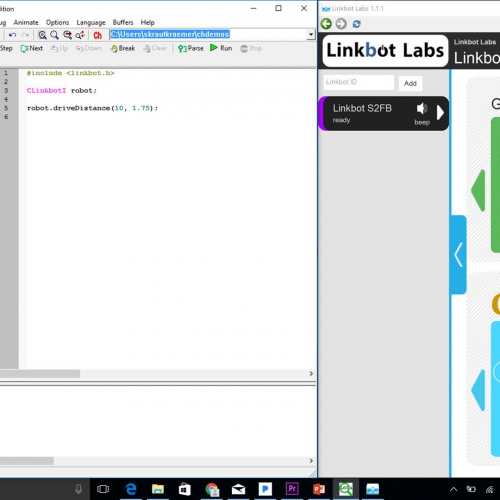Click the green left arrow in carousel
500x500 pixels.
coord(478,190)
